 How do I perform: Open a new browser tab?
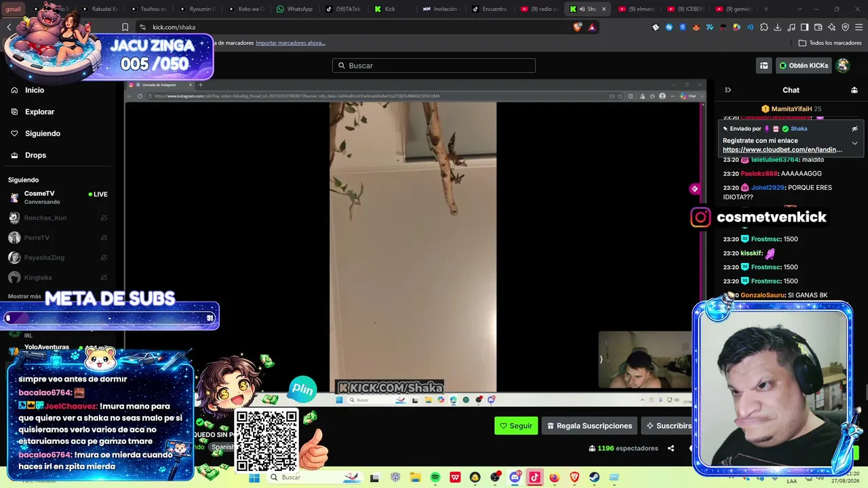click(766, 9)
